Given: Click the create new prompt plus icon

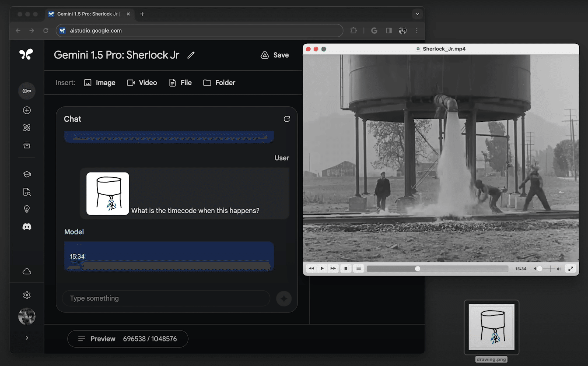Looking at the screenshot, I should click(27, 110).
